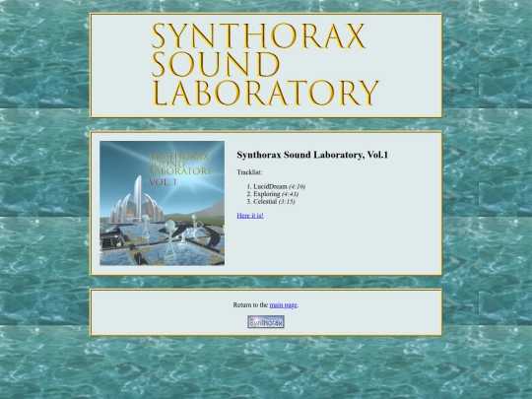Select the track "Celestial" in the tracklist
Viewport: 532px width, 399px height.
265,202
